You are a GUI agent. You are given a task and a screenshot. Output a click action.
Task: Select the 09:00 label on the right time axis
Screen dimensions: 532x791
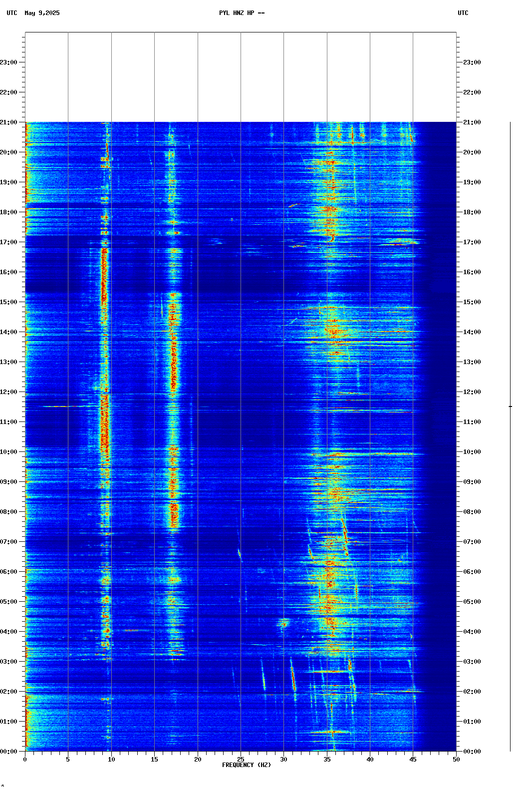pos(472,482)
